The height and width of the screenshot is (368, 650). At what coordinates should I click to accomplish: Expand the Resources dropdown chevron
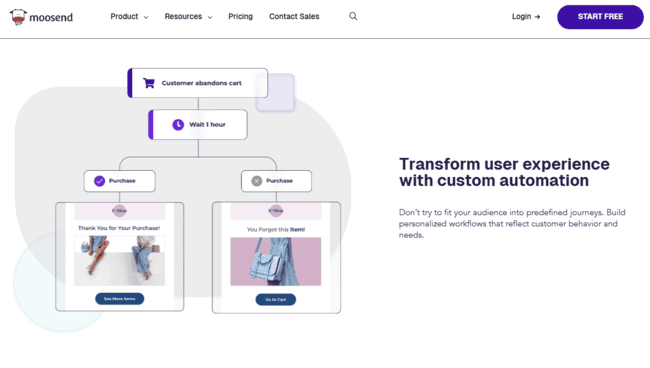[210, 17]
